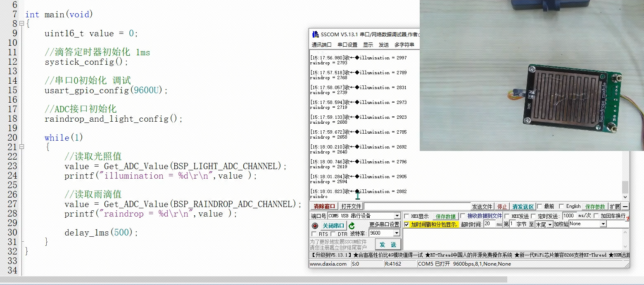Image resolution: width=644 pixels, height=285 pixels.
Task: Click the red serial port status indicator
Action: [315, 226]
